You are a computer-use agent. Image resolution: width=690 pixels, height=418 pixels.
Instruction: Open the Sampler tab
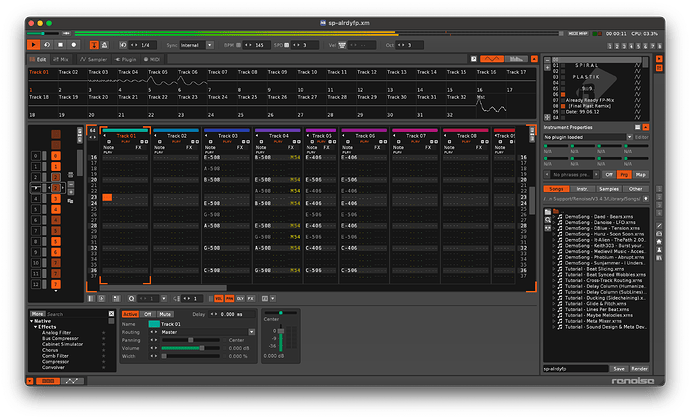point(94,59)
